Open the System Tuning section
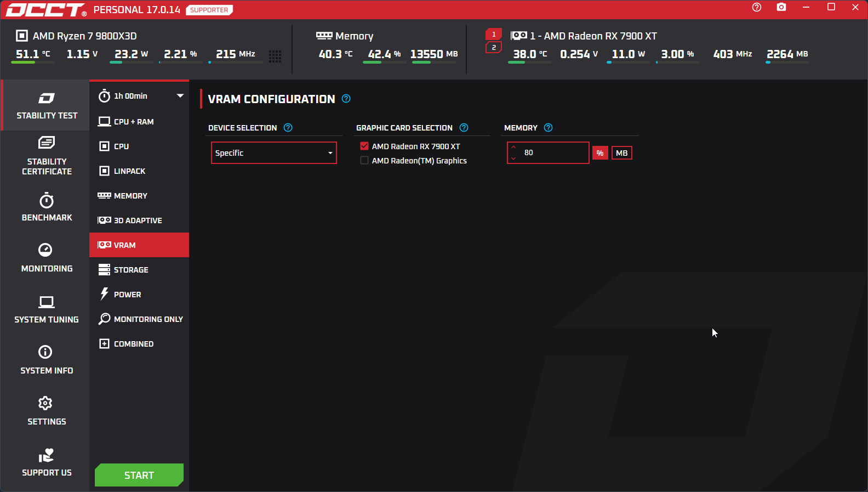 click(x=47, y=309)
